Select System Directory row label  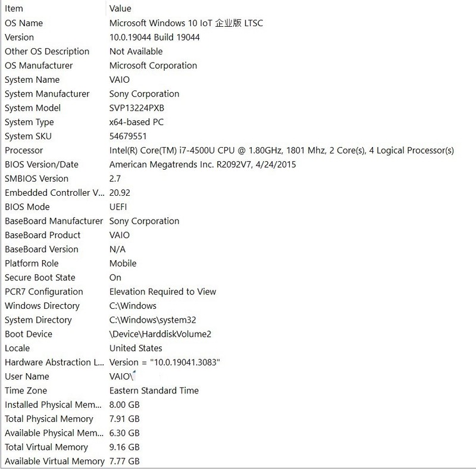(x=38, y=320)
